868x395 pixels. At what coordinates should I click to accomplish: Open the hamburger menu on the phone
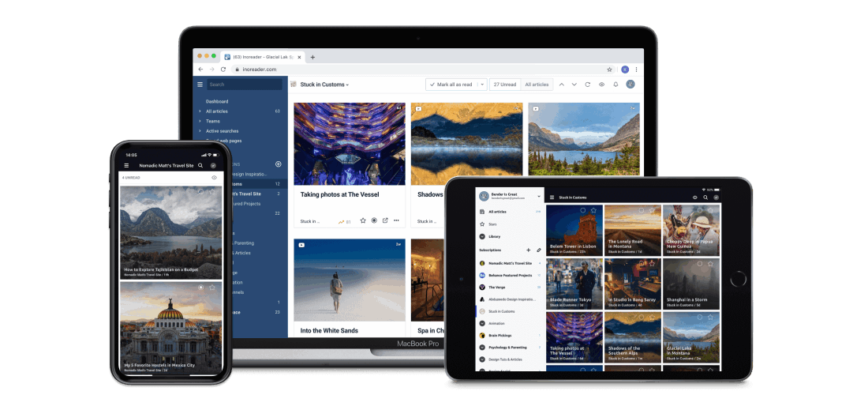[x=127, y=166]
